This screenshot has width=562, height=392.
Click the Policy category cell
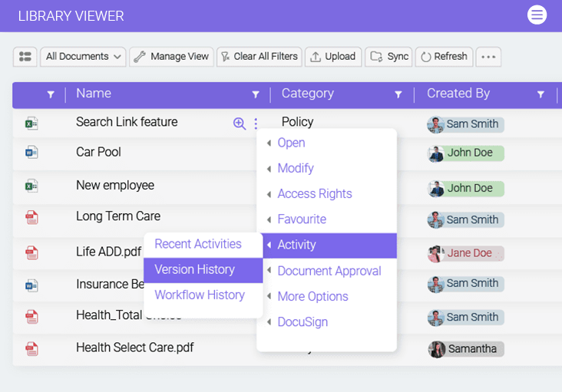(x=297, y=122)
